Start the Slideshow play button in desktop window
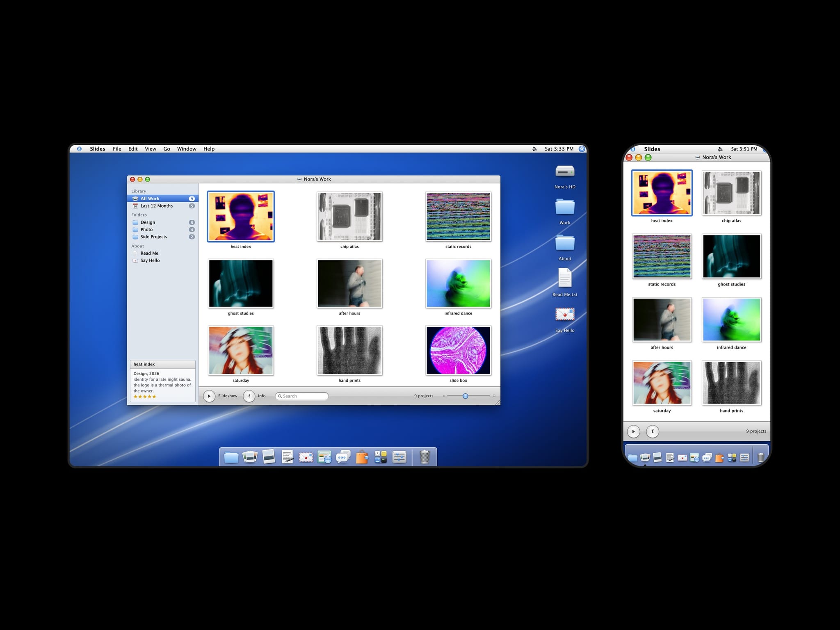Image resolution: width=840 pixels, height=630 pixels. click(x=209, y=396)
